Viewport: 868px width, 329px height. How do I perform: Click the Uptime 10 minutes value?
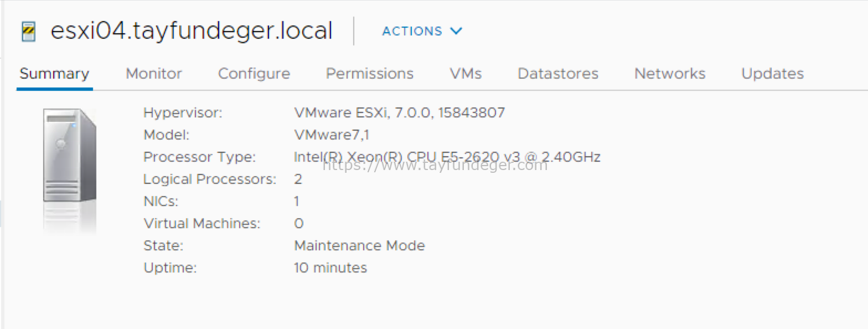pyautogui.click(x=330, y=268)
